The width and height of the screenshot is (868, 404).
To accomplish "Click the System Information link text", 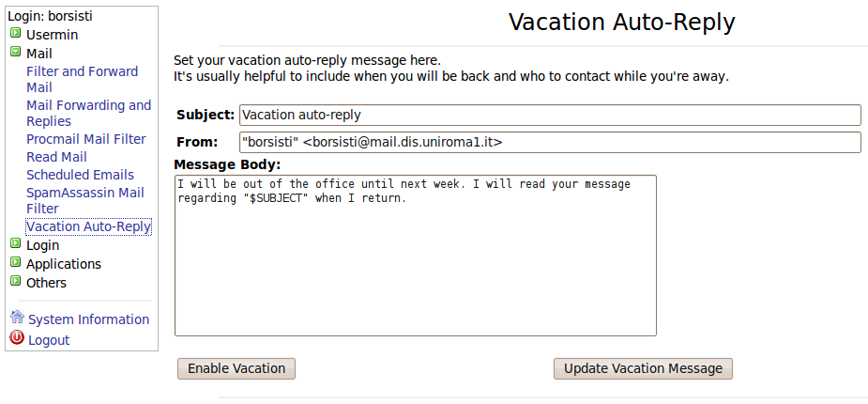I will [88, 319].
